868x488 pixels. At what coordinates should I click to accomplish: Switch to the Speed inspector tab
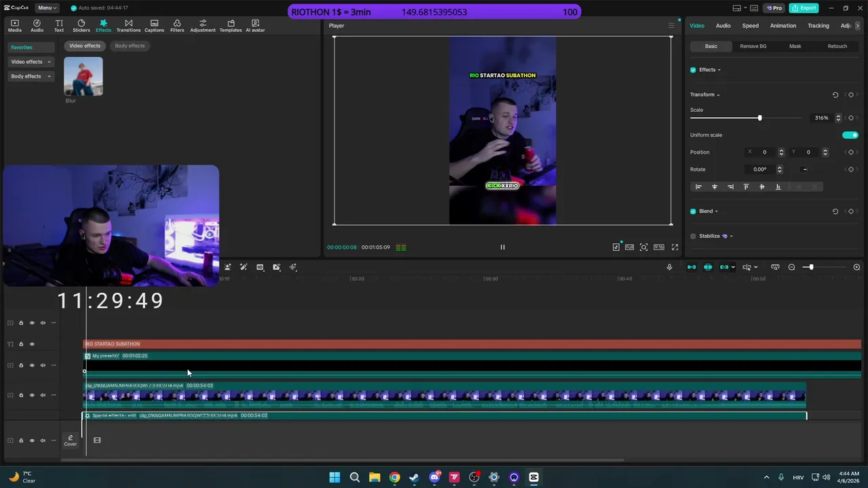pos(750,26)
